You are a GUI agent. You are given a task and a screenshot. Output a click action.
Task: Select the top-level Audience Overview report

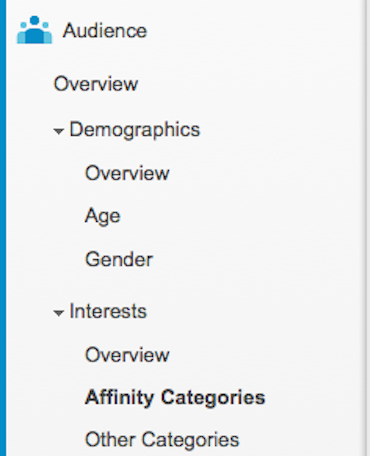pos(96,83)
